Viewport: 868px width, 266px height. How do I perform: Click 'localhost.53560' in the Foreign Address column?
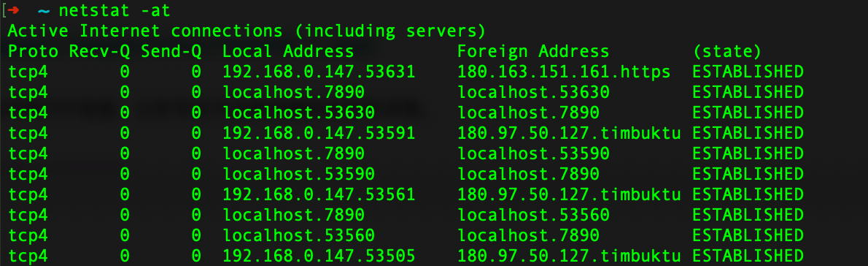(x=533, y=216)
